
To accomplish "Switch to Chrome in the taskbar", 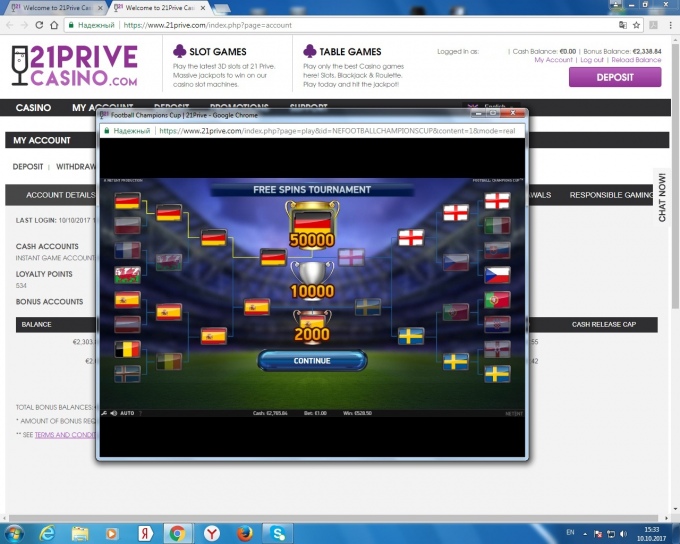I will pos(177,533).
